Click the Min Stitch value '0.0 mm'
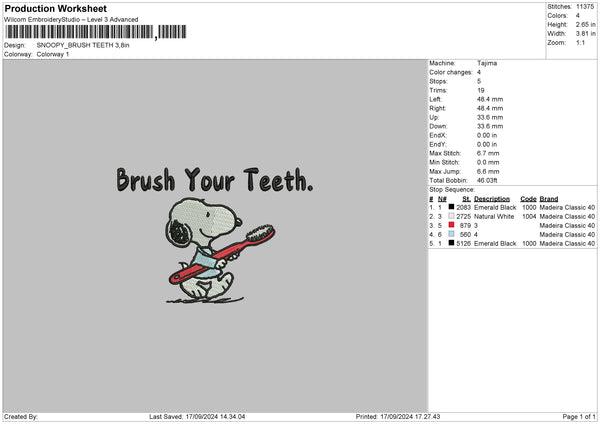 (x=488, y=163)
